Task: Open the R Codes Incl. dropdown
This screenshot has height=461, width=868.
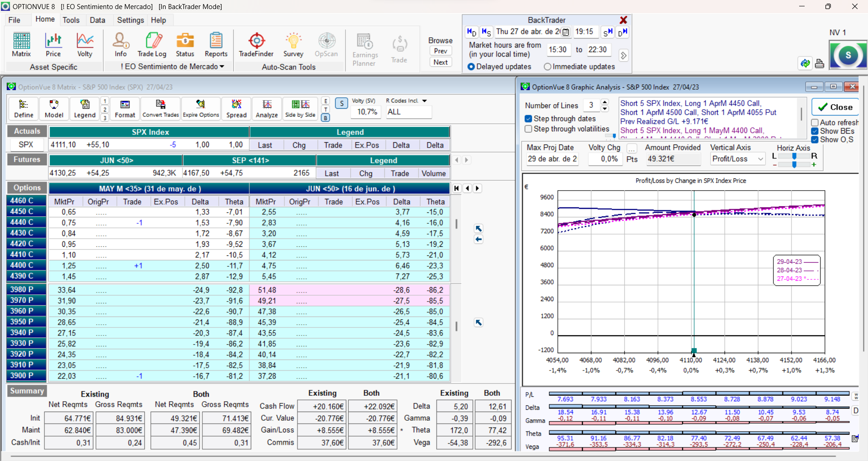Action: [424, 101]
